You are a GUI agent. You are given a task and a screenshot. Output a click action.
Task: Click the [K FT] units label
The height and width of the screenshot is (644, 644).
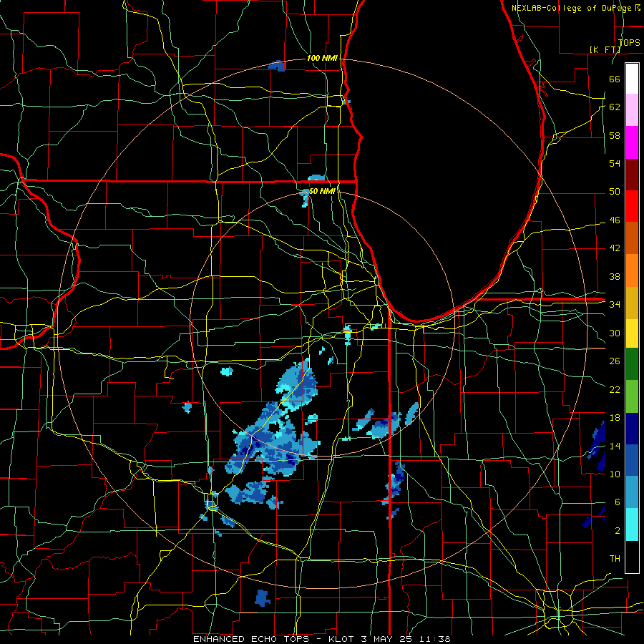pos(605,49)
